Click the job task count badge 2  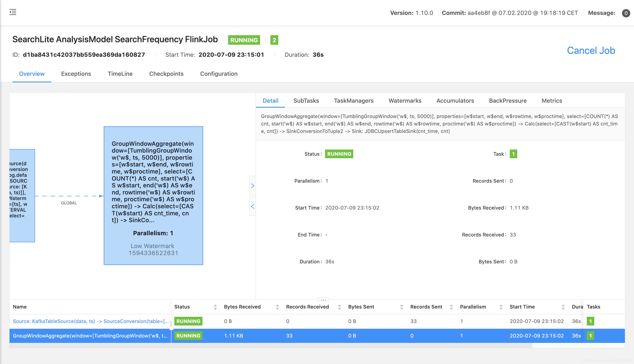(x=274, y=40)
